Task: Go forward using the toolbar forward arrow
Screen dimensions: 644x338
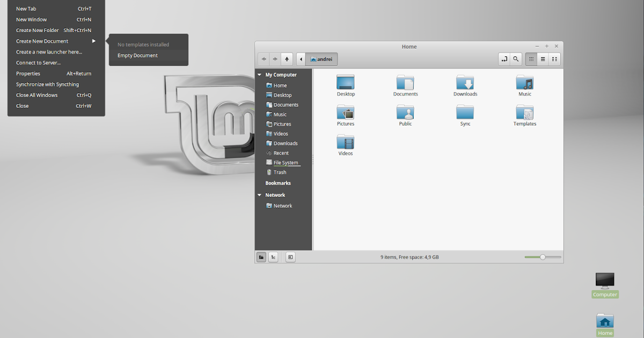Action: [275, 59]
